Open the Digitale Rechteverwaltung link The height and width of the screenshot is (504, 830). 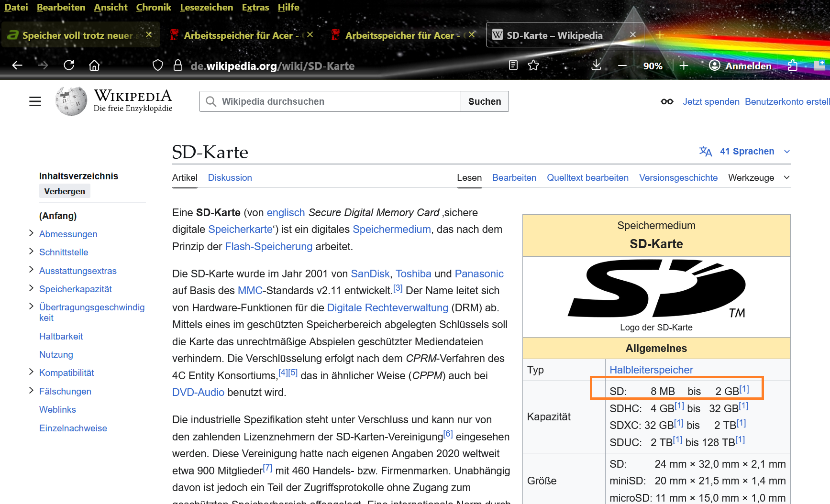tap(387, 307)
